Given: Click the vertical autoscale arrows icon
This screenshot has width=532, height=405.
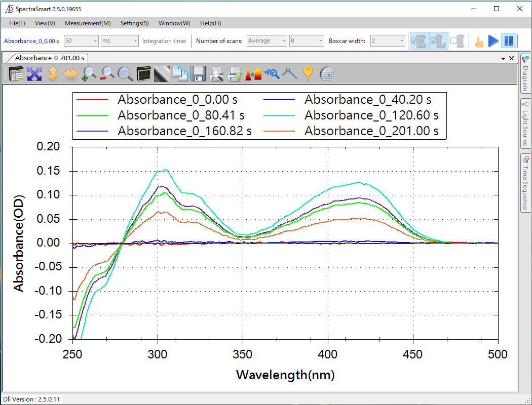Looking at the screenshot, I should pyautogui.click(x=53, y=74).
